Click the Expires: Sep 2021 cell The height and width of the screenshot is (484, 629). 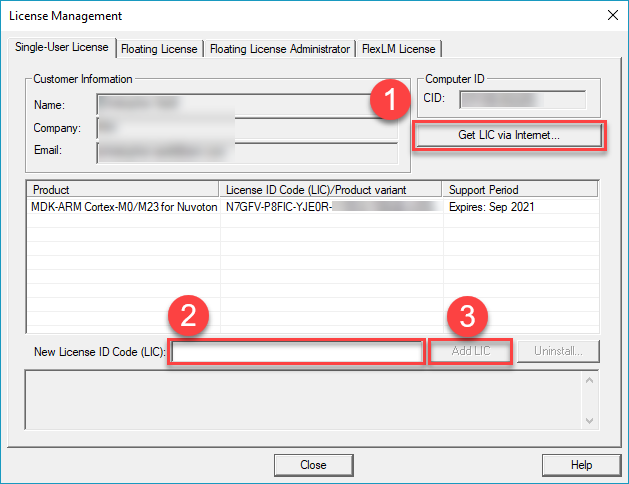pos(521,207)
